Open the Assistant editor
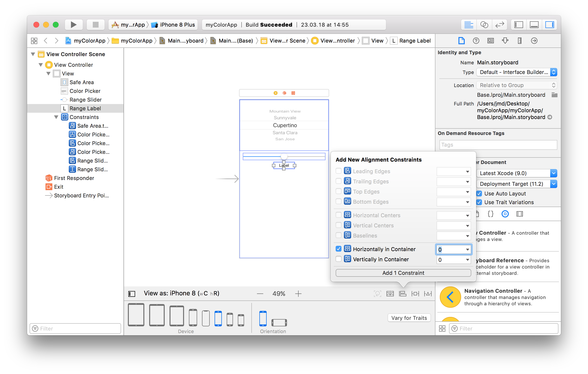588x374 pixels. 484,25
